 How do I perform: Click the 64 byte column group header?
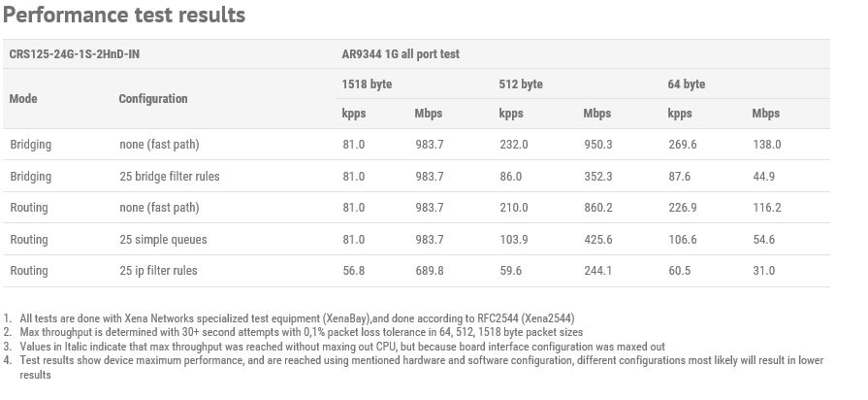(x=686, y=84)
